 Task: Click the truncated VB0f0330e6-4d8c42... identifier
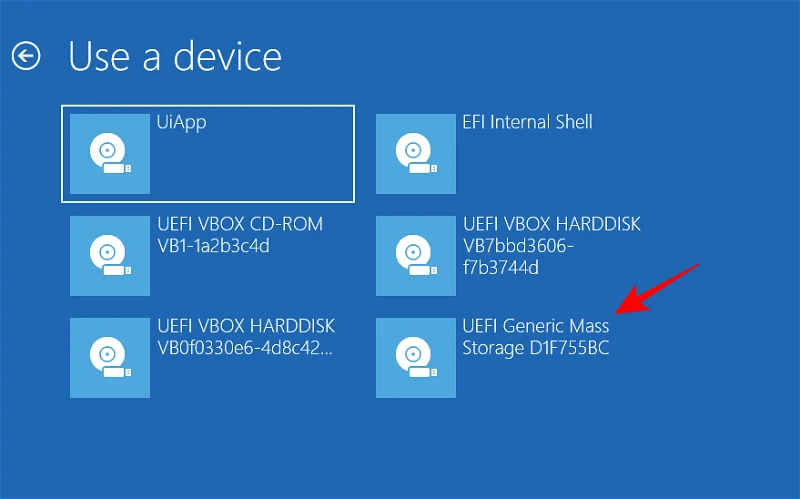click(x=245, y=348)
